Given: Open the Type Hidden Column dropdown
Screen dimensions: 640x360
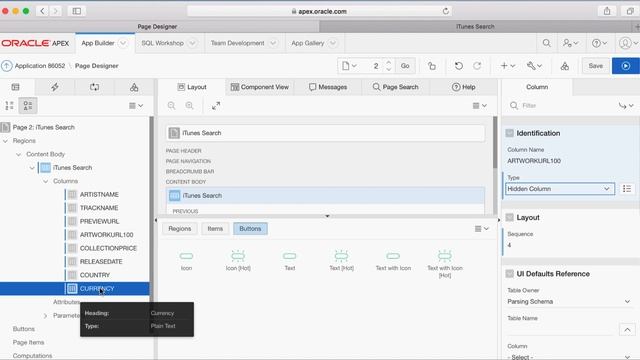Looking at the screenshot, I should pyautogui.click(x=560, y=189).
